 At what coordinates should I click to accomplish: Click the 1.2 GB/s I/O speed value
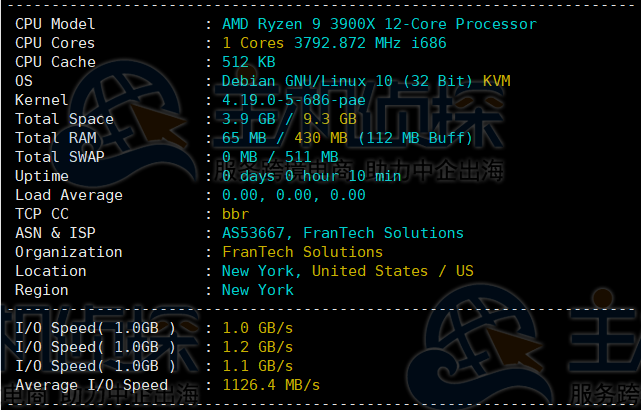coord(257,347)
